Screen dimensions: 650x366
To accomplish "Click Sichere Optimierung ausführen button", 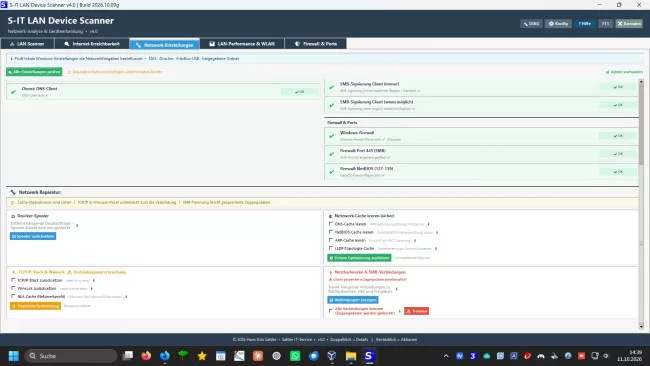I will click(359, 258).
